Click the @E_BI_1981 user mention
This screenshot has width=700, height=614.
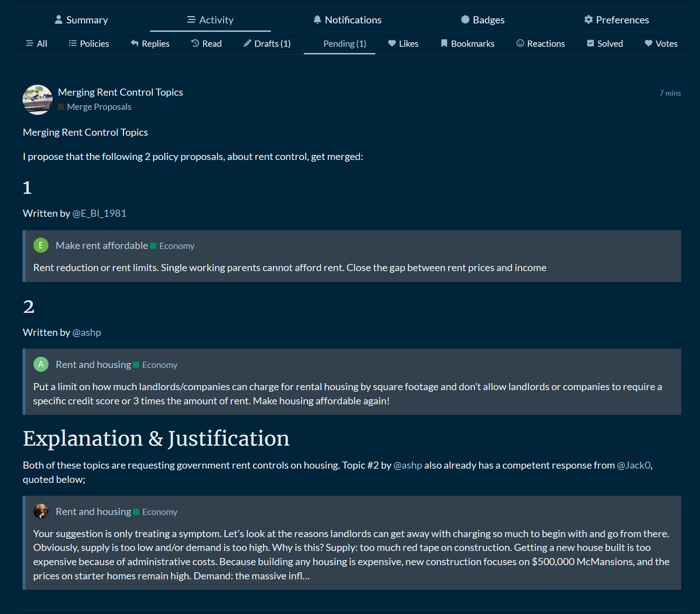click(x=99, y=213)
